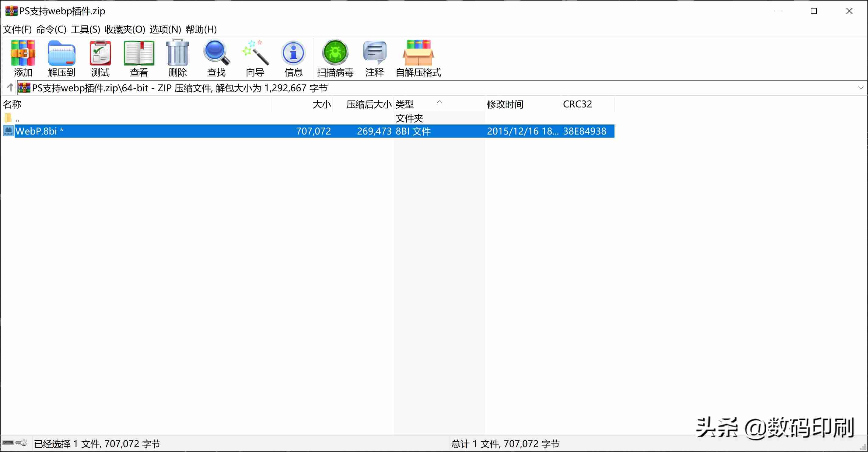Click the parent folder ".." icon
This screenshot has height=452, width=868.
click(x=8, y=118)
